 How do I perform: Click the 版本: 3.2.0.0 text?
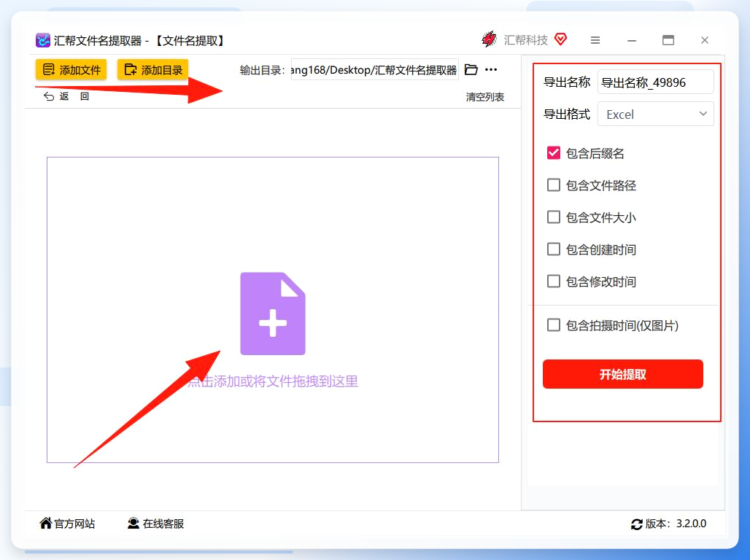[676, 524]
